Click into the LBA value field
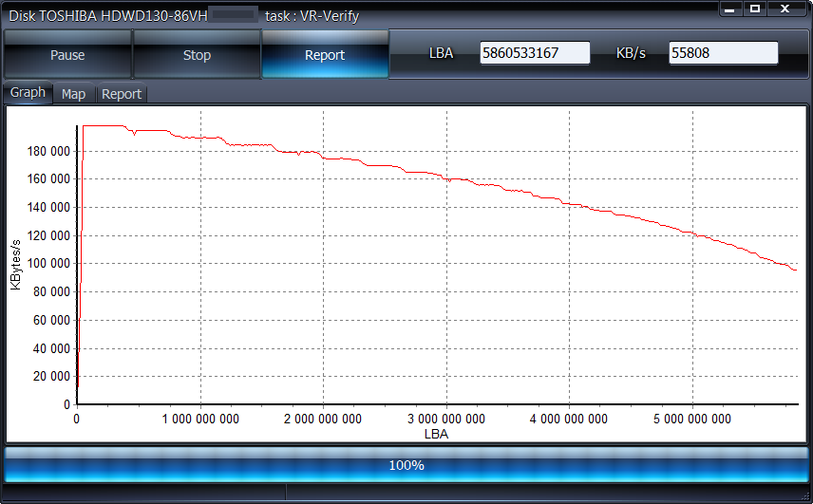 click(535, 53)
